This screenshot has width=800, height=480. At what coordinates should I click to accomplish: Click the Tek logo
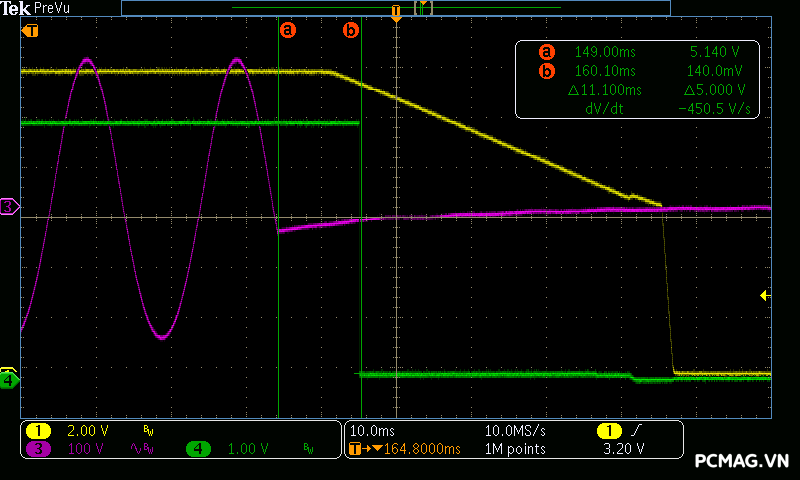[x=16, y=8]
